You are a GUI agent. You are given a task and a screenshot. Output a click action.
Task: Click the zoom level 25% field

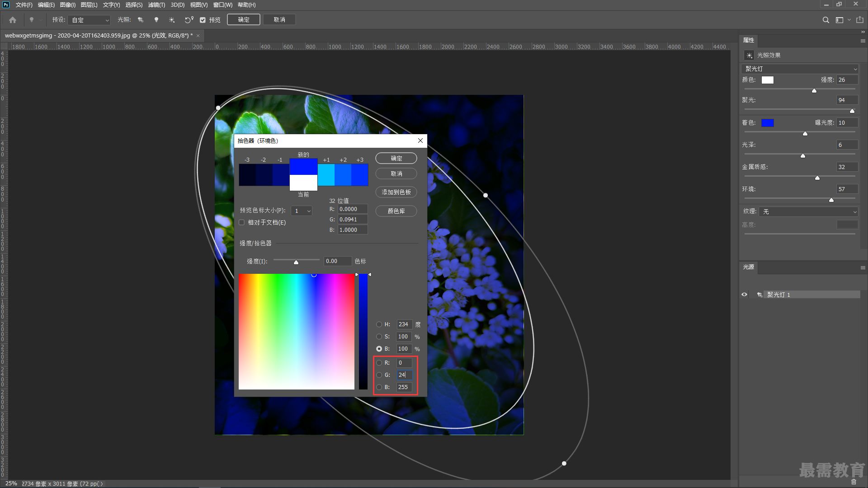(x=11, y=483)
